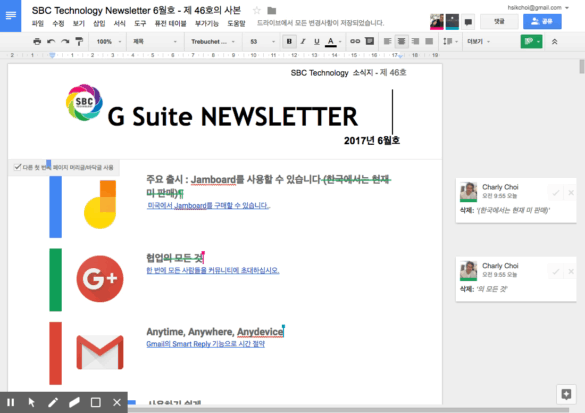Align text to the left
This screenshot has width=585, height=413.
click(x=388, y=41)
